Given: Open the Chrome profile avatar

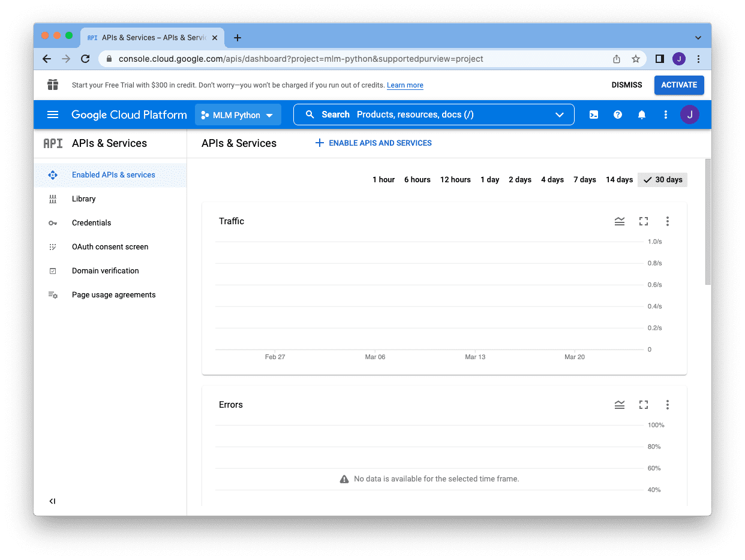Looking at the screenshot, I should 679,59.
